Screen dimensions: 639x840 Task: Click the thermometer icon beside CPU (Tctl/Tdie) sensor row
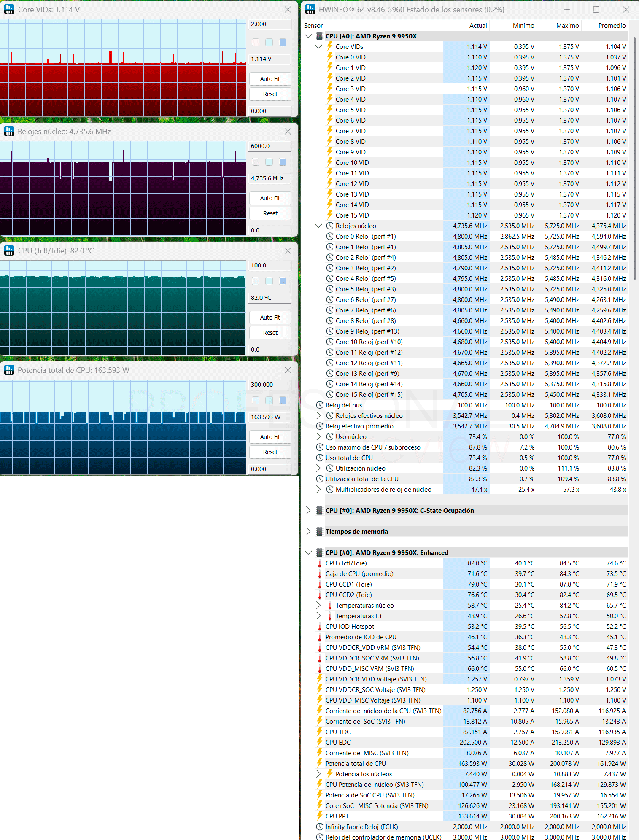[320, 563]
